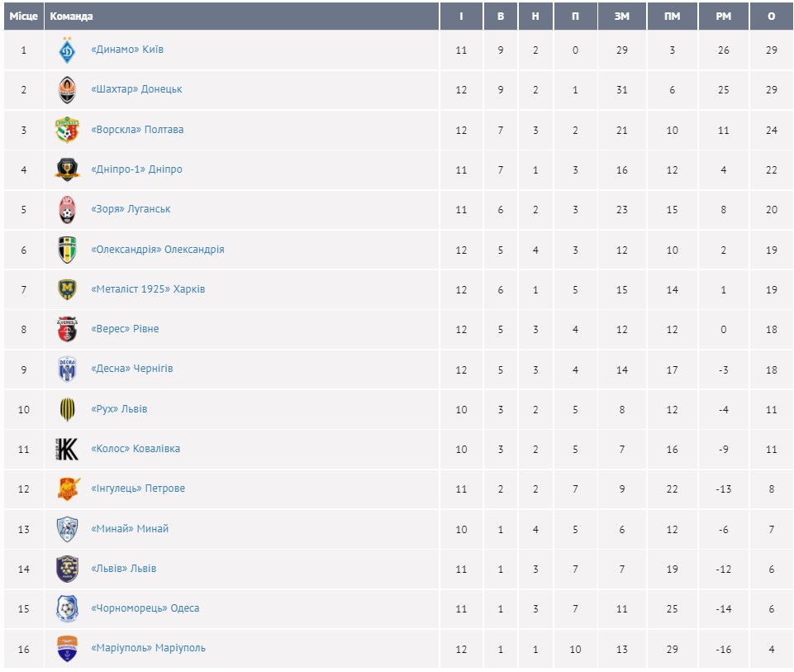Open the «Львів» Львів team link
This screenshot has height=672, width=794.
coord(123,569)
